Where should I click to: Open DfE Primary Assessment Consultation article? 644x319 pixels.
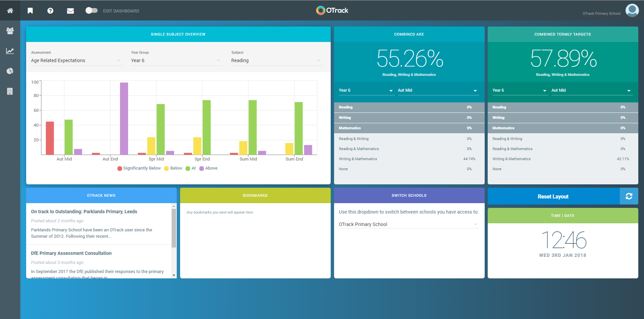click(71, 253)
